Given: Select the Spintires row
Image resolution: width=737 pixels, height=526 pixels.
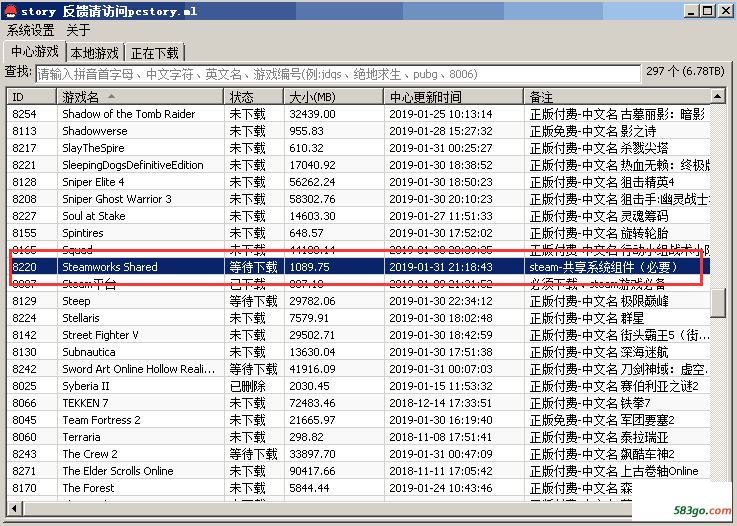Looking at the screenshot, I should click(358, 233).
